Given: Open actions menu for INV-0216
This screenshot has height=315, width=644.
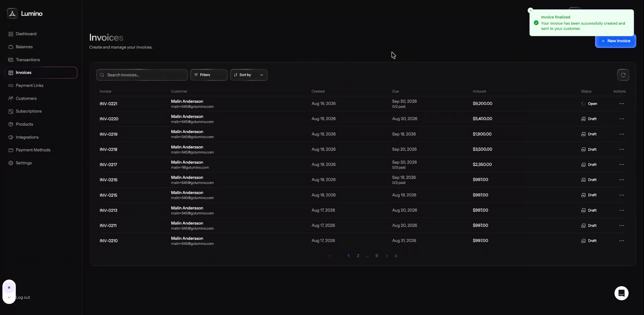Looking at the screenshot, I should click(622, 180).
